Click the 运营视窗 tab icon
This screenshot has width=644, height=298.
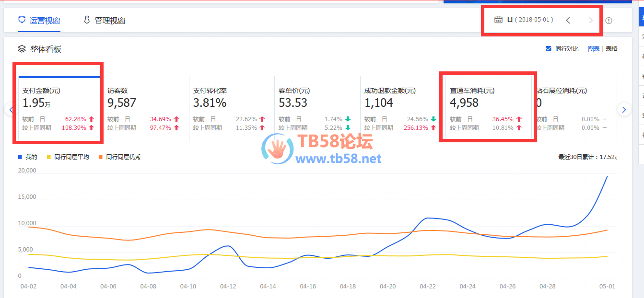click(x=22, y=20)
